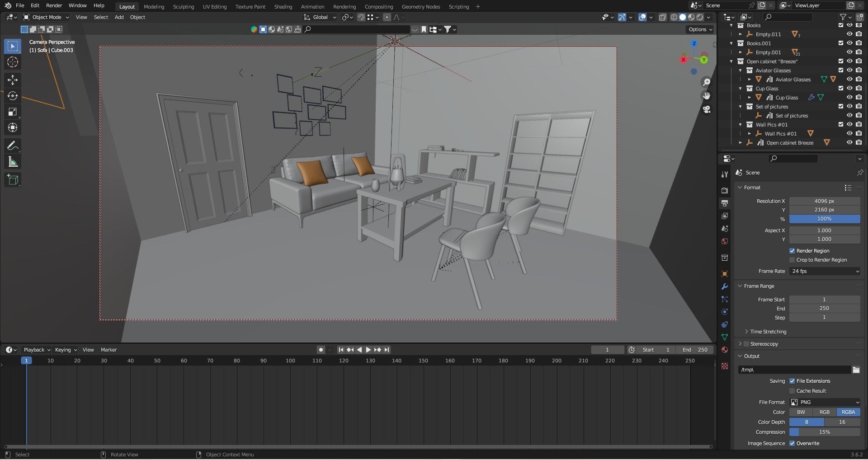Open the Texture properties checker tab
The height and width of the screenshot is (460, 868).
point(725,366)
